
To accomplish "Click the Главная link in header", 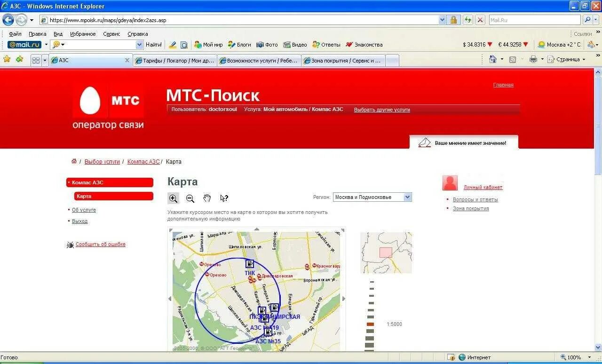I will click(x=503, y=85).
